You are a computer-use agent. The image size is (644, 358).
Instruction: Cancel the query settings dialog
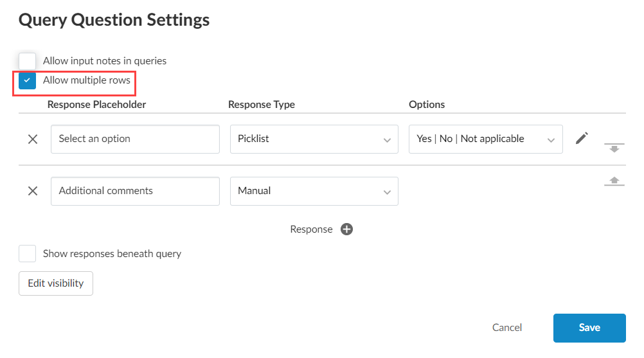pos(506,328)
